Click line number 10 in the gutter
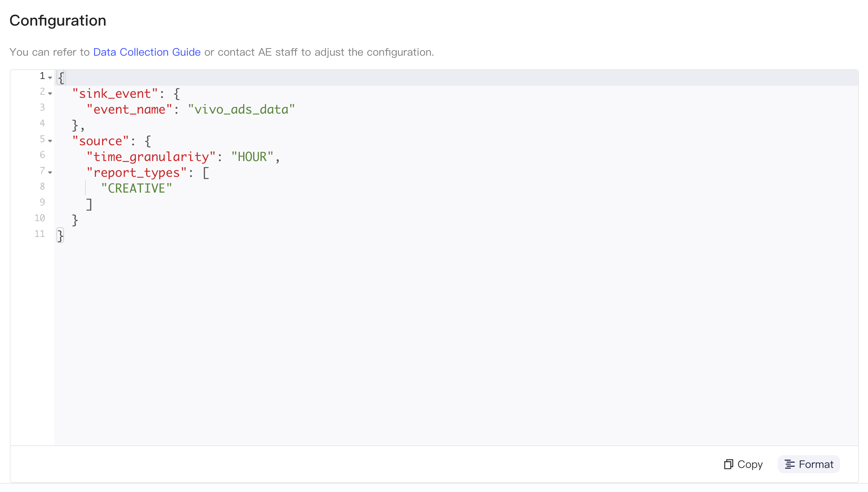 (x=40, y=218)
